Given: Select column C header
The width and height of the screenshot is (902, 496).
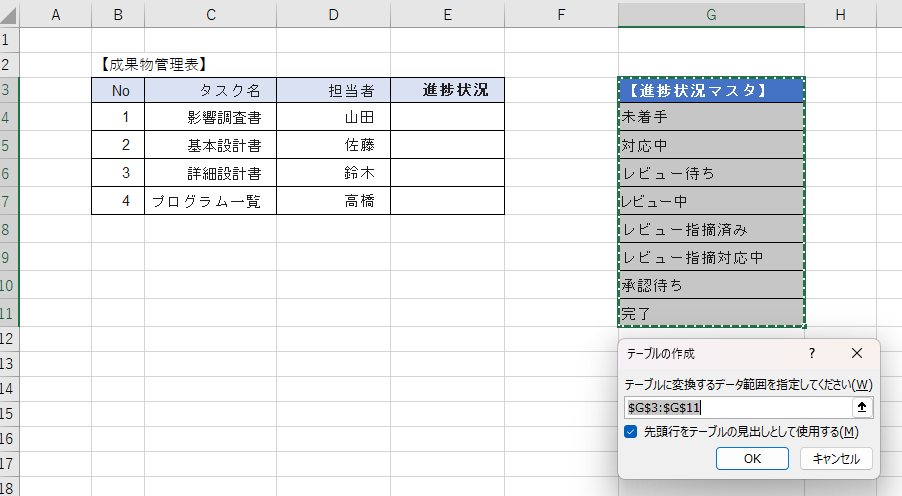Looking at the screenshot, I should click(210, 14).
